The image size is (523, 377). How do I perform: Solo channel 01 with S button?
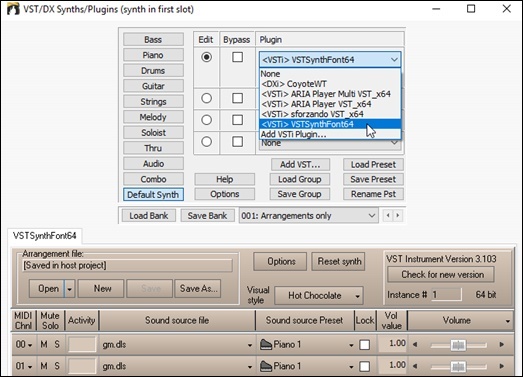click(x=57, y=366)
